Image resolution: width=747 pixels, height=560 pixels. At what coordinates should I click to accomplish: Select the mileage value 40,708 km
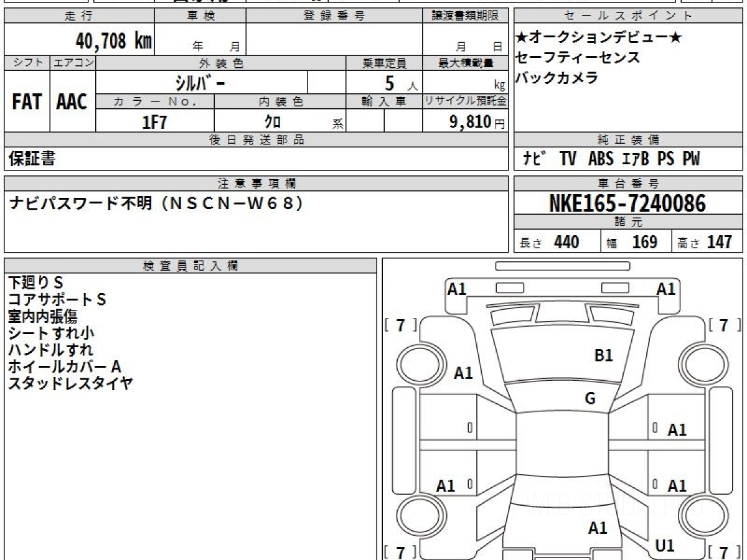[113, 41]
